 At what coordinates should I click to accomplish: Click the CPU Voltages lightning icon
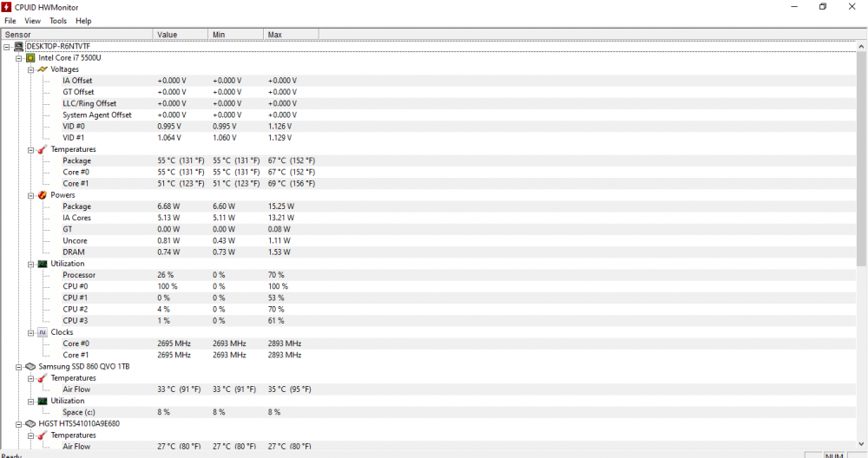click(x=43, y=69)
